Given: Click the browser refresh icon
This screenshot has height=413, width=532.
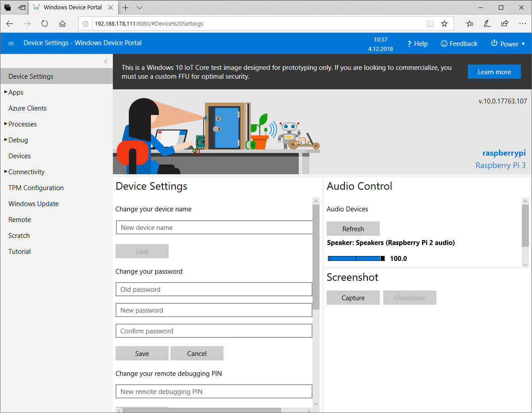Looking at the screenshot, I should pos(45,23).
